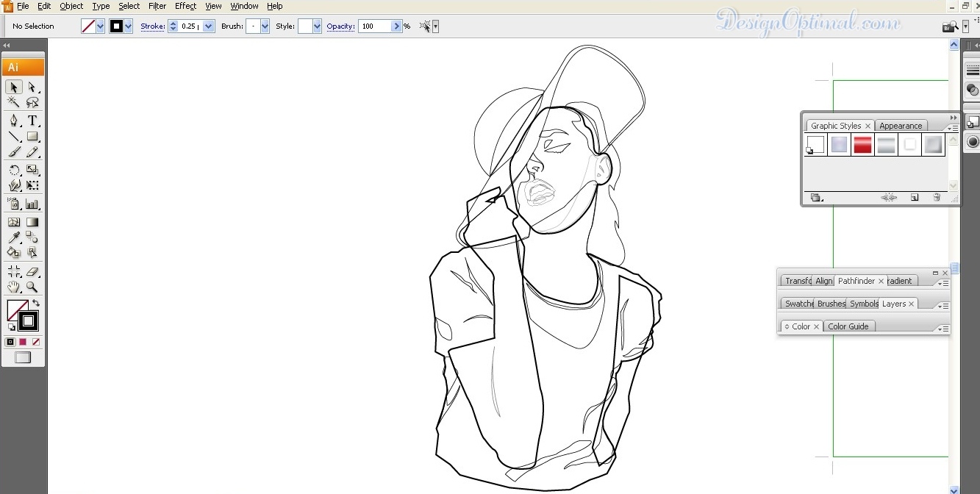Choose the Eraser tool
This screenshot has height=494, width=980.
(32, 271)
